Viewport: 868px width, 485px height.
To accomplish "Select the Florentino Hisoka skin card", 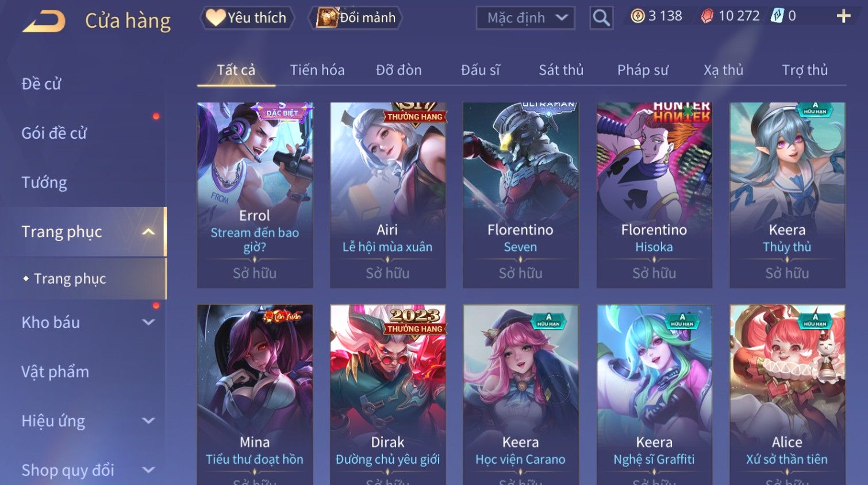I will coord(654,195).
